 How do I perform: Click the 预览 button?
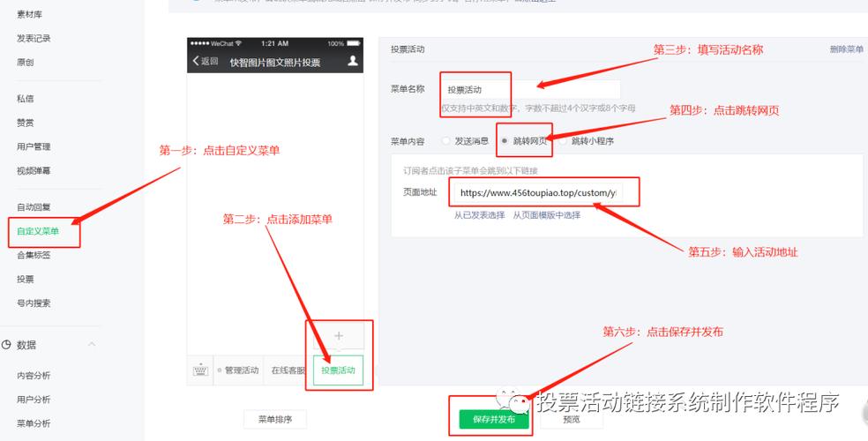(x=572, y=420)
